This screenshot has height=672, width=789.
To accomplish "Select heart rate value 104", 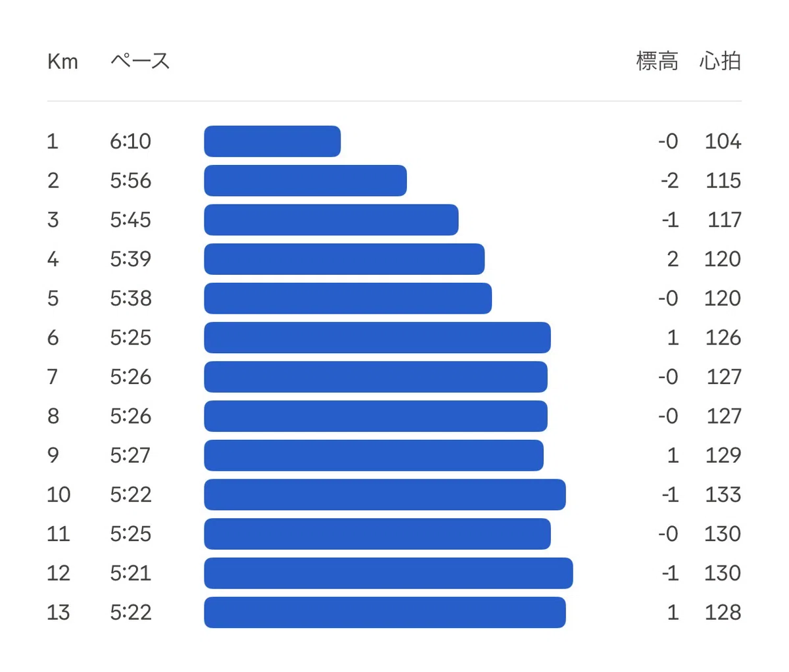I will tap(723, 141).
